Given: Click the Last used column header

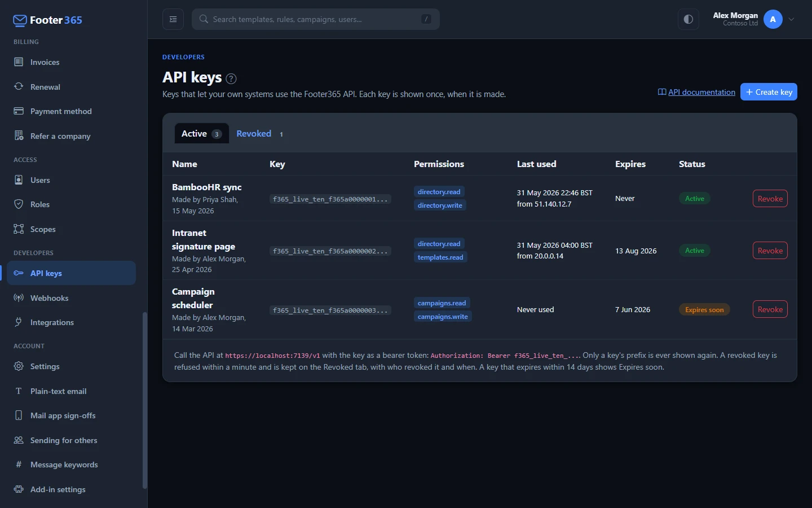Looking at the screenshot, I should [537, 164].
